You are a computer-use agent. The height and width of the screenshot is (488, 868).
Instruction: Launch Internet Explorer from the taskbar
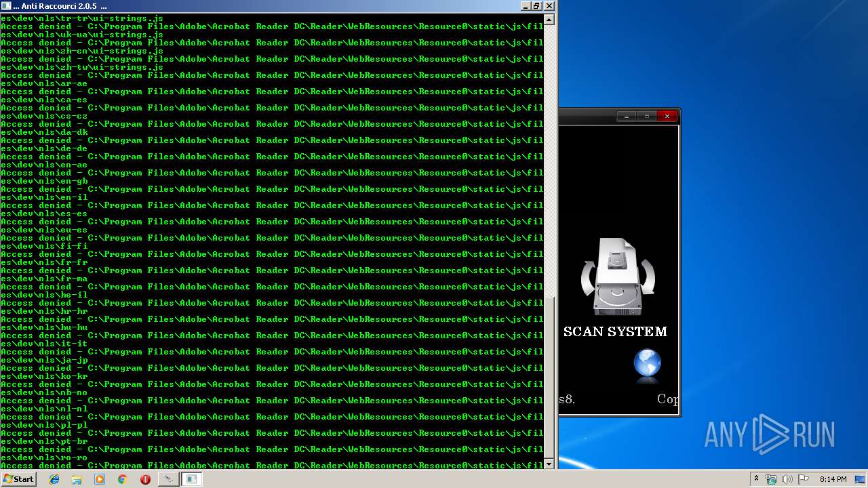[x=54, y=479]
